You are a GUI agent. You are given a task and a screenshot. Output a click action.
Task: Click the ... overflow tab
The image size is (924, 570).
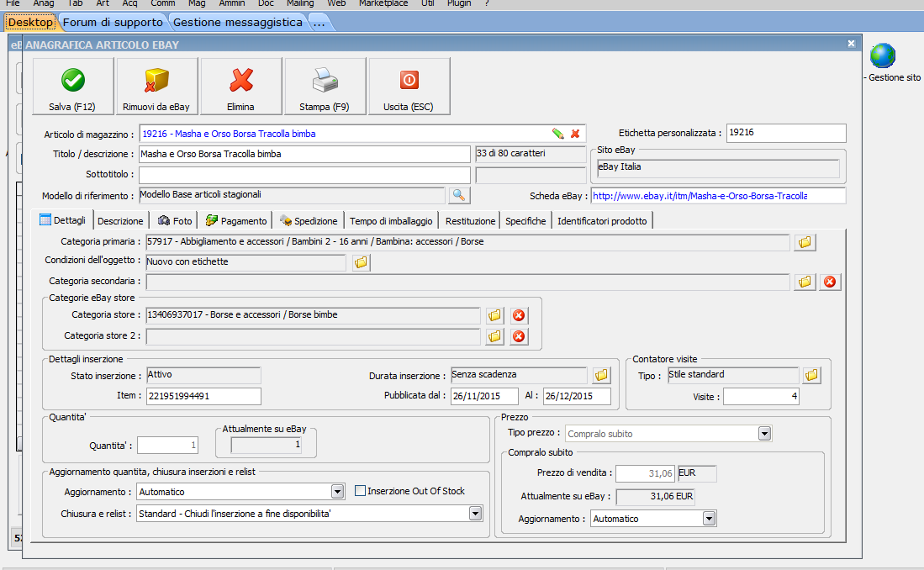319,23
